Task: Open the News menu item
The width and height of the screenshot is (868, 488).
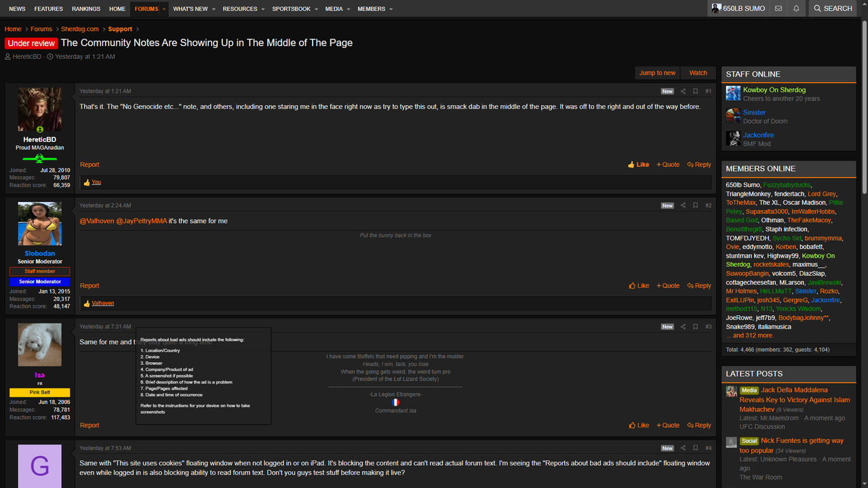Action: 17,9
